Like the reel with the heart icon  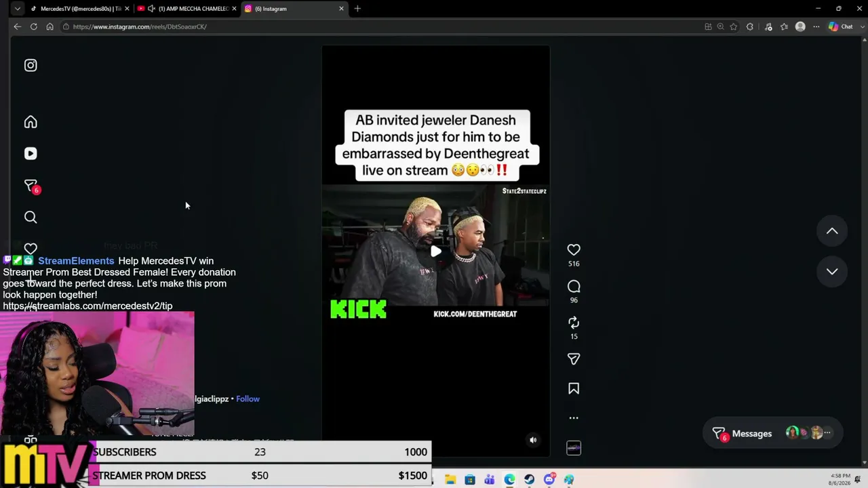click(x=574, y=249)
